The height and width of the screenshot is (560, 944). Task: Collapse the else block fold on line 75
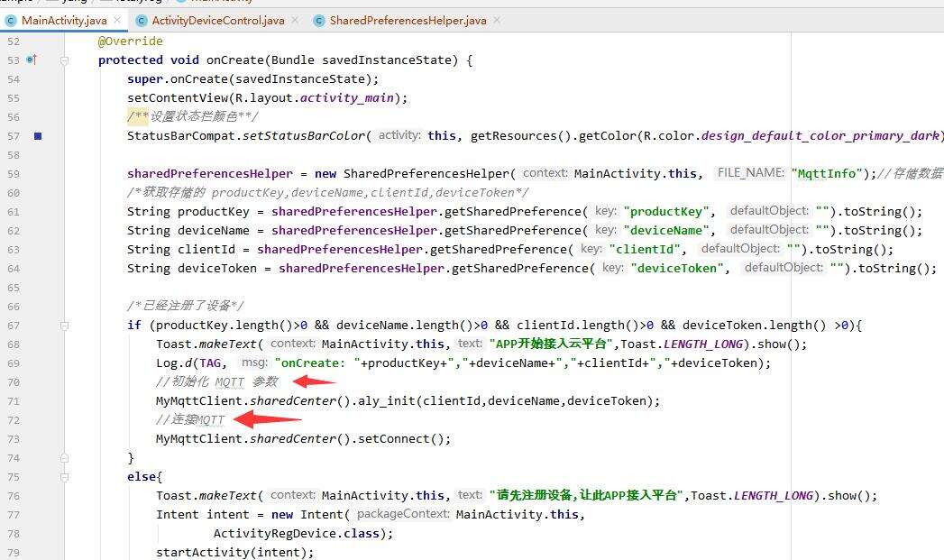(x=65, y=477)
